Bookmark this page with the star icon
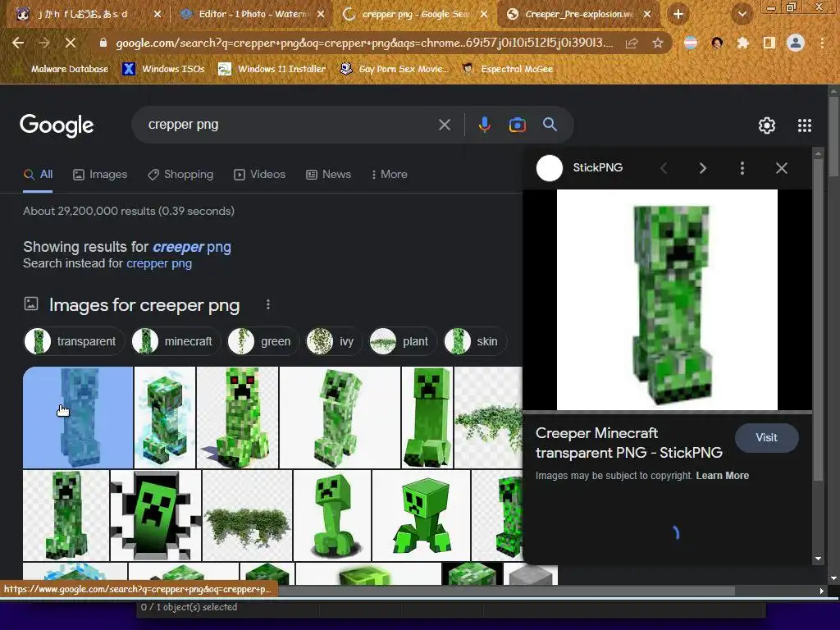 [x=658, y=43]
